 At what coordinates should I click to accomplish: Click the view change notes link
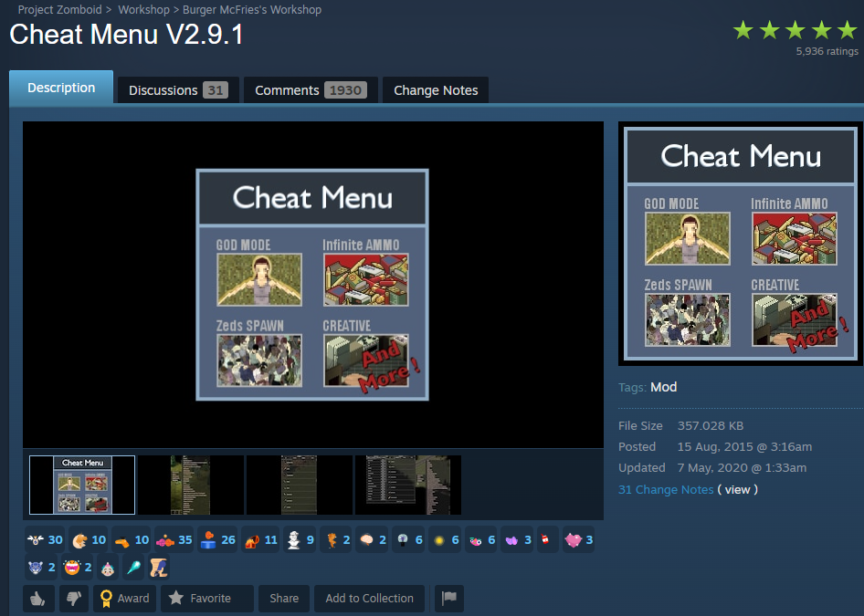click(737, 489)
